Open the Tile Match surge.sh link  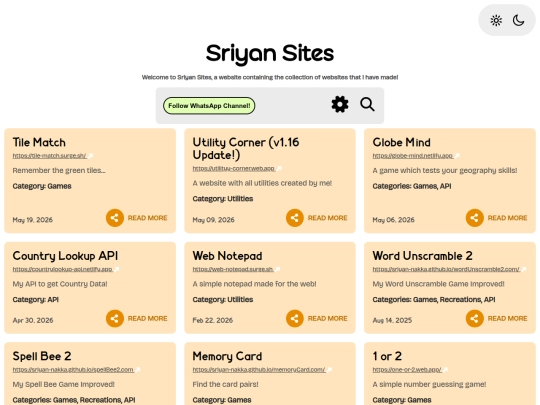53,156
